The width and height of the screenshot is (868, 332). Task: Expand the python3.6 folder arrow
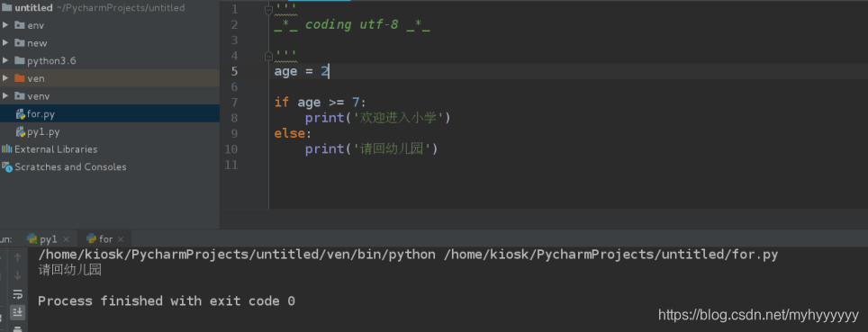tap(5, 60)
